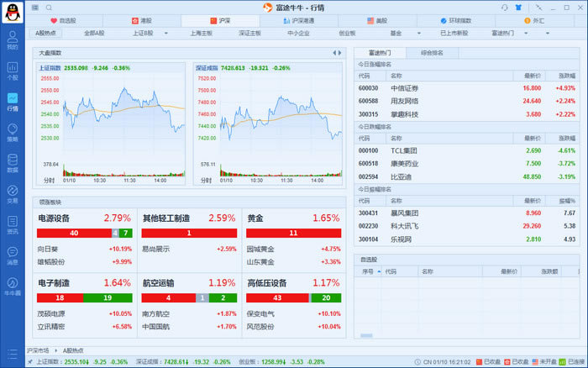Select the 创业板 category button
Viewport: 588px width, 368px height.
coord(347,33)
